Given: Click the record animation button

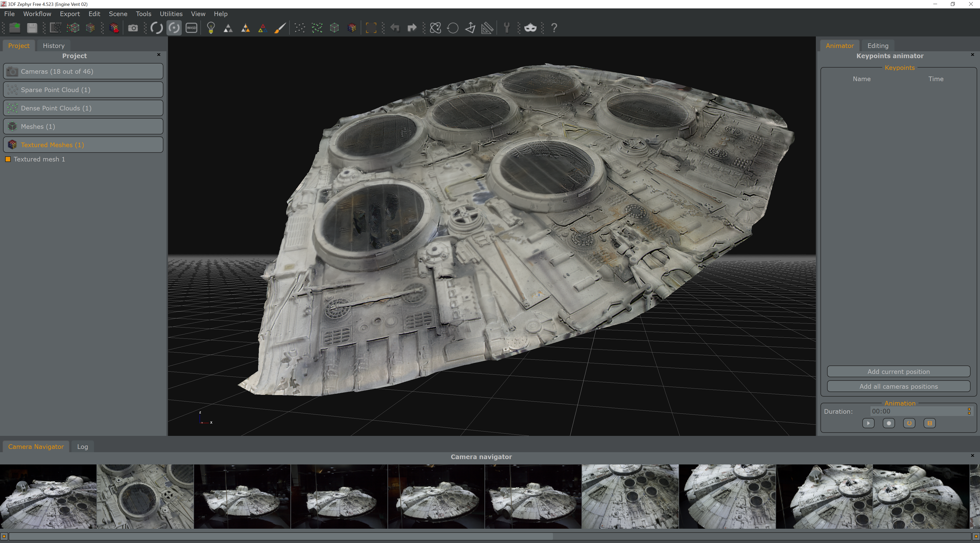Looking at the screenshot, I should pyautogui.click(x=889, y=423).
